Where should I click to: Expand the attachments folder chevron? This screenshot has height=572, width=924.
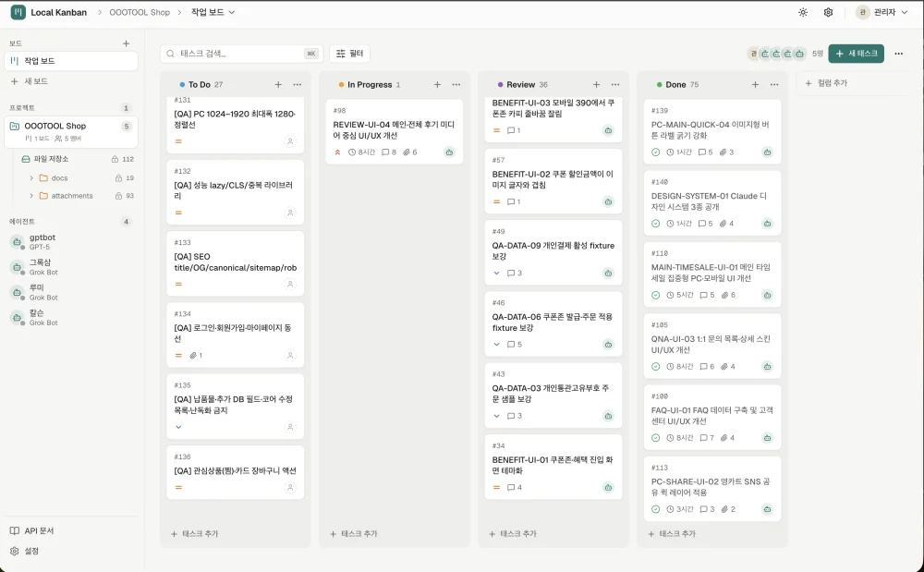point(31,196)
